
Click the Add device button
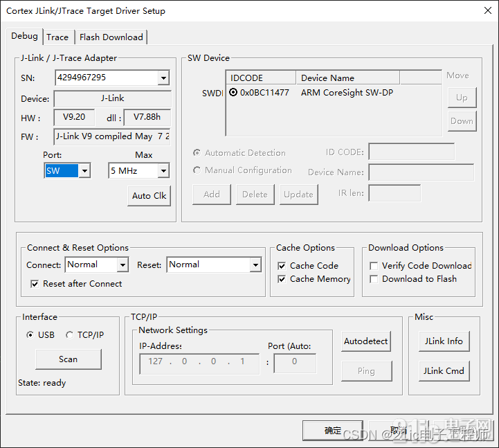(212, 195)
